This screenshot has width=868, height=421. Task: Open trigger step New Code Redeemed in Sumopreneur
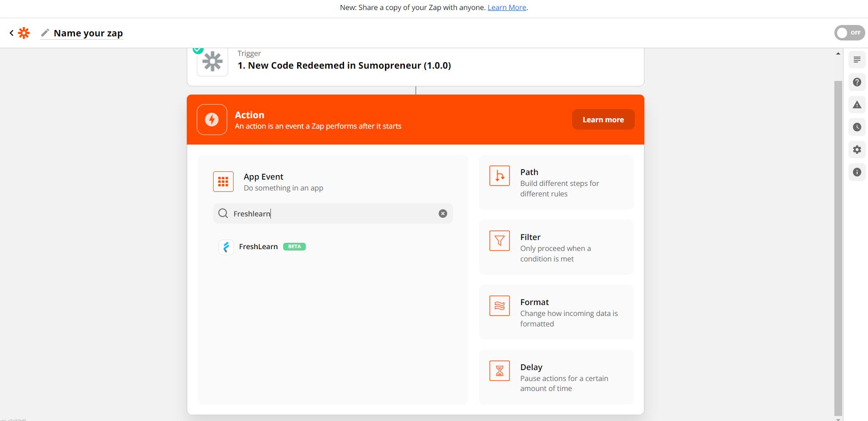pyautogui.click(x=344, y=65)
